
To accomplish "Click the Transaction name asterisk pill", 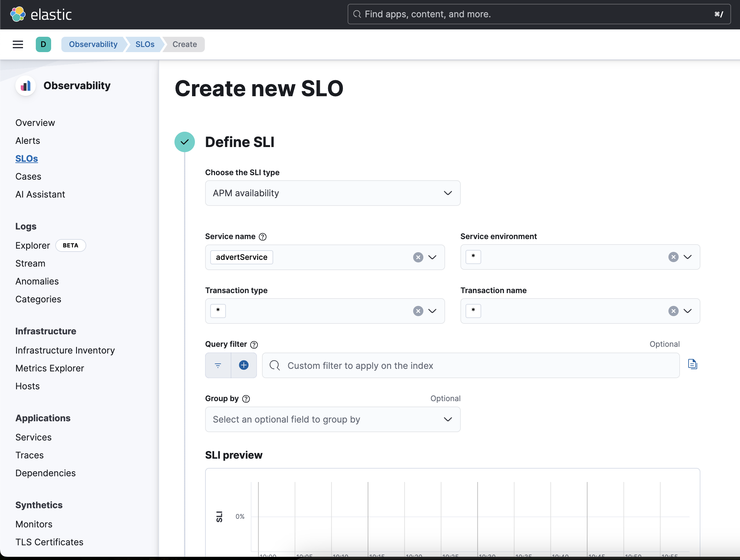I will click(473, 311).
